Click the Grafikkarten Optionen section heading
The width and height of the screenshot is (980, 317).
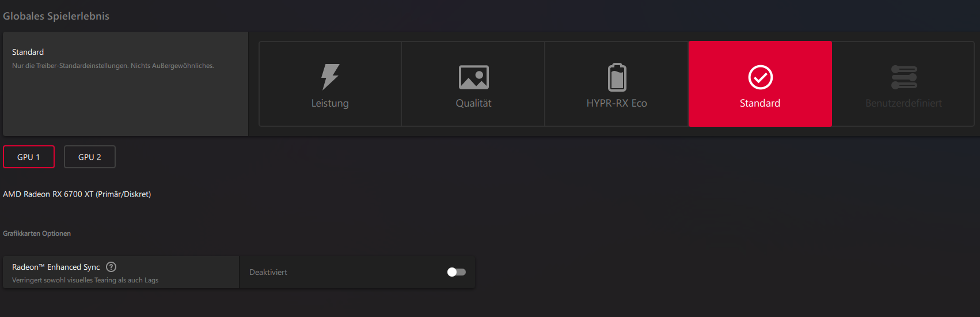click(x=37, y=233)
